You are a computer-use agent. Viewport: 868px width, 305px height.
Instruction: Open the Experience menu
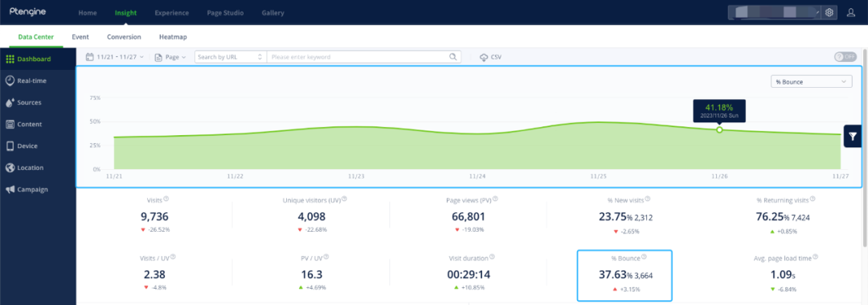click(172, 13)
